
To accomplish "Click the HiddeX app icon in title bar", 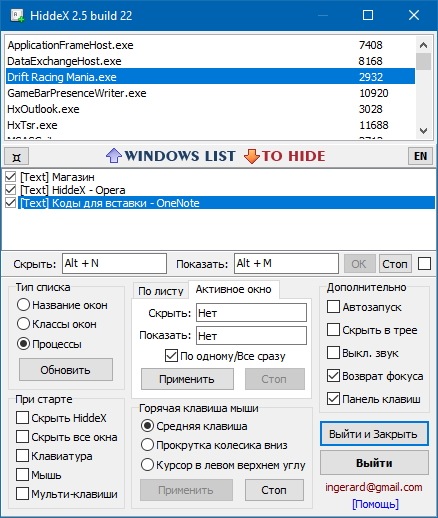I will [17, 16].
